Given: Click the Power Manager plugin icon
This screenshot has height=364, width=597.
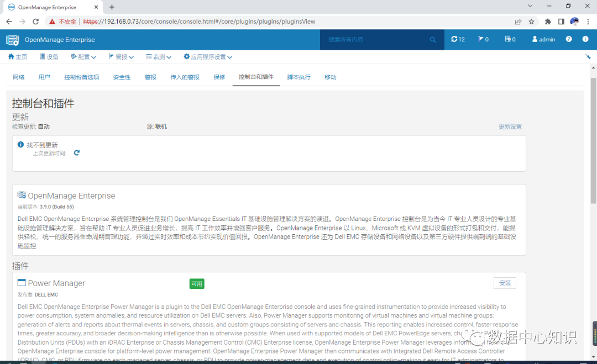Looking at the screenshot, I should pos(22,283).
